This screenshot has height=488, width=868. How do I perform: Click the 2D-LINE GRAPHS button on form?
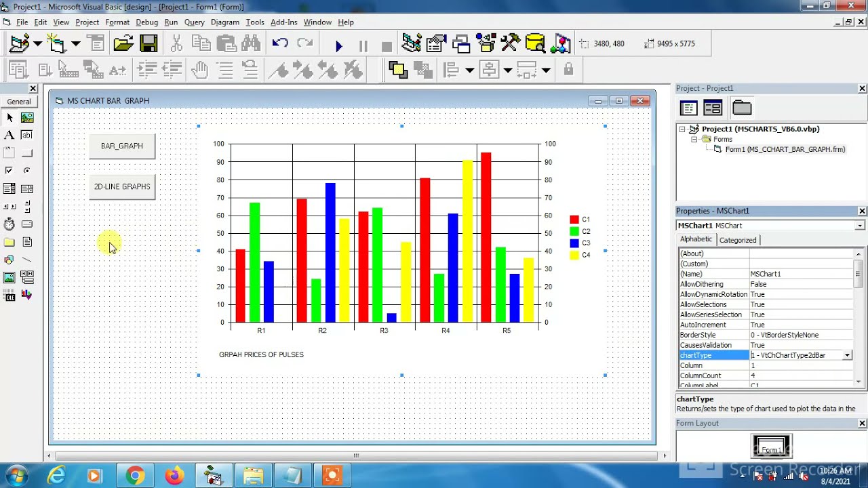point(122,186)
